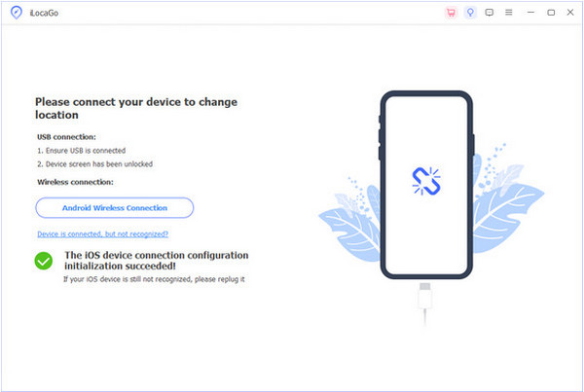The height and width of the screenshot is (392, 584).
Task: Click the 'Wireless connection:' label
Action: [x=75, y=182]
